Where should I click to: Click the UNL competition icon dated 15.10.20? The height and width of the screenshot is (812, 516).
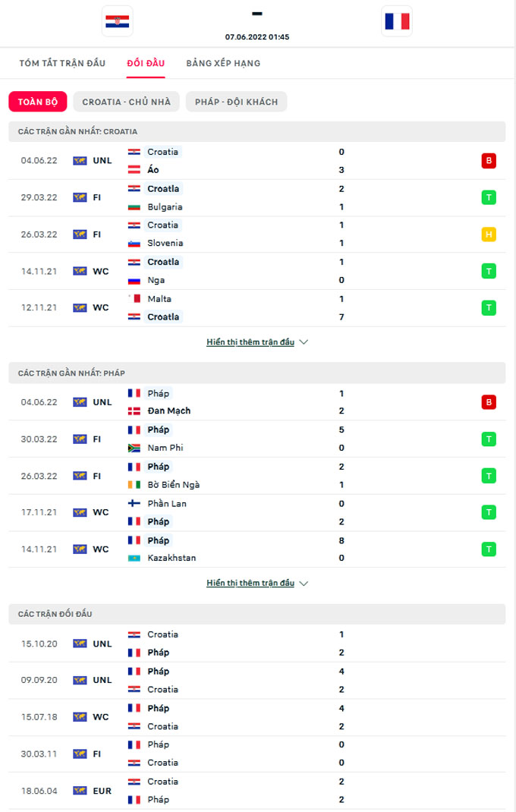point(80,644)
